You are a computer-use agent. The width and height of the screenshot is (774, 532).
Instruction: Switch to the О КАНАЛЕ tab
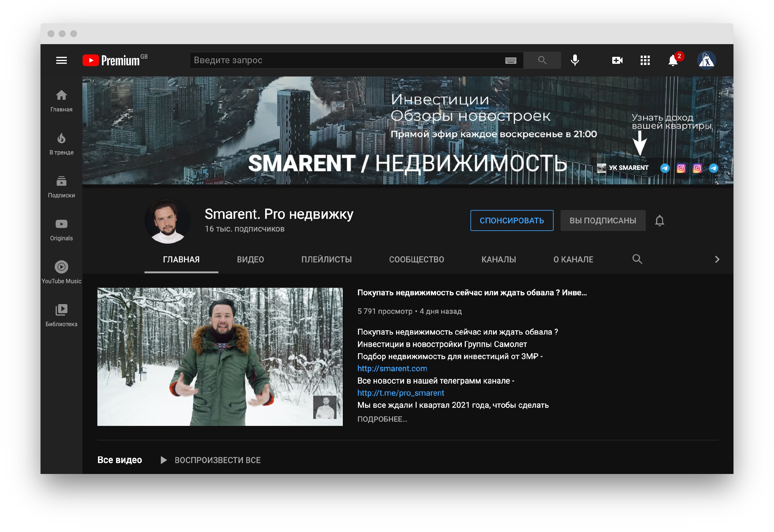click(x=573, y=259)
